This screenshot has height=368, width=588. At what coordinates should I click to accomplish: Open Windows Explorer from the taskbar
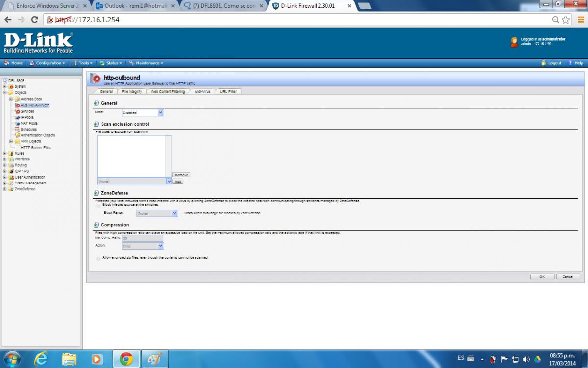pos(69,359)
